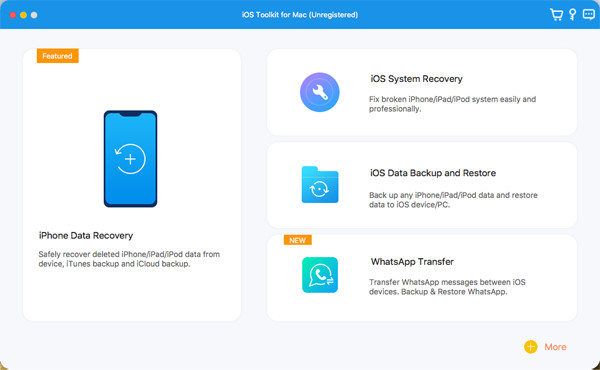Click the window title 'iOS Toolkit for Mac'

tap(300, 15)
